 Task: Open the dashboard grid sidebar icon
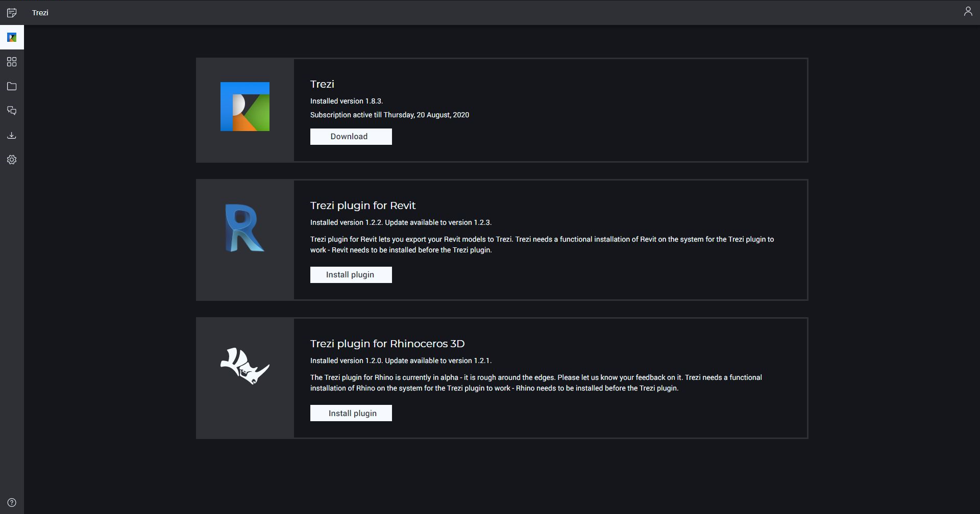(12, 62)
